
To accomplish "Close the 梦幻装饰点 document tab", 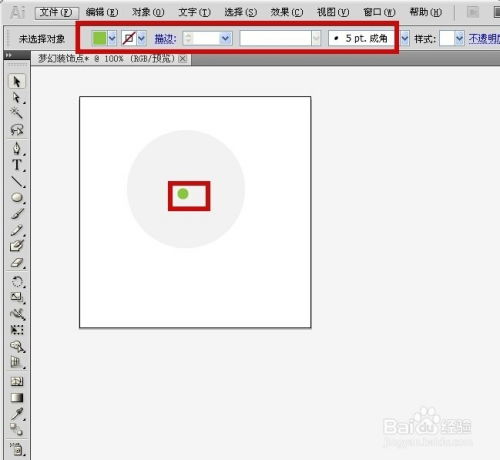I will [x=182, y=59].
